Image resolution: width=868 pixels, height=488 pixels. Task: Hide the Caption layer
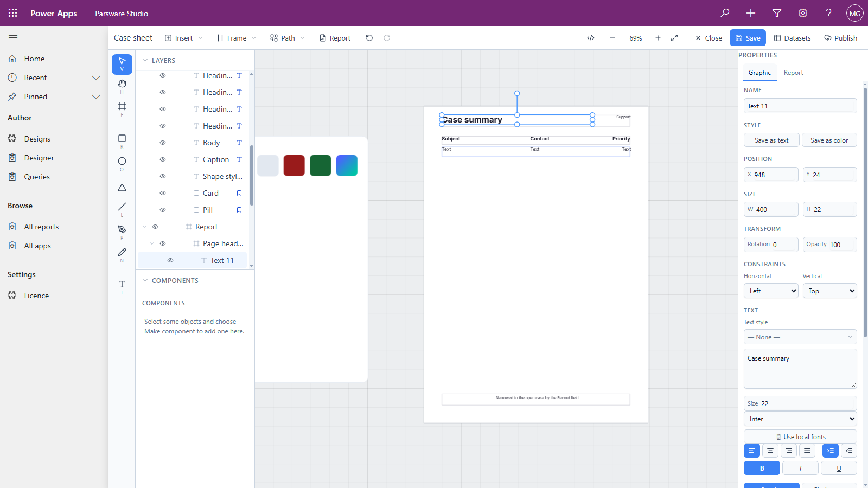pos(163,159)
